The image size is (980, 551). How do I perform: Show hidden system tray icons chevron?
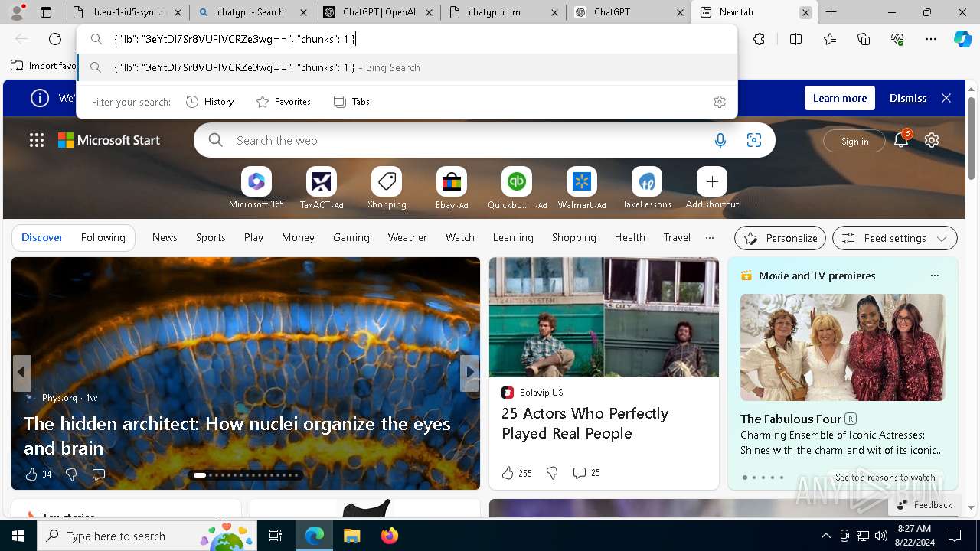coord(825,536)
